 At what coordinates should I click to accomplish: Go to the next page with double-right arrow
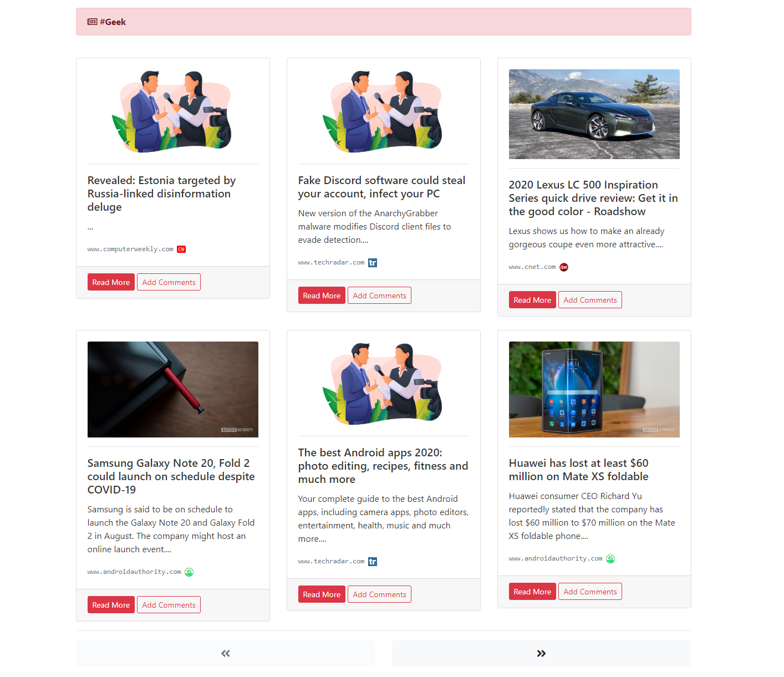[542, 653]
